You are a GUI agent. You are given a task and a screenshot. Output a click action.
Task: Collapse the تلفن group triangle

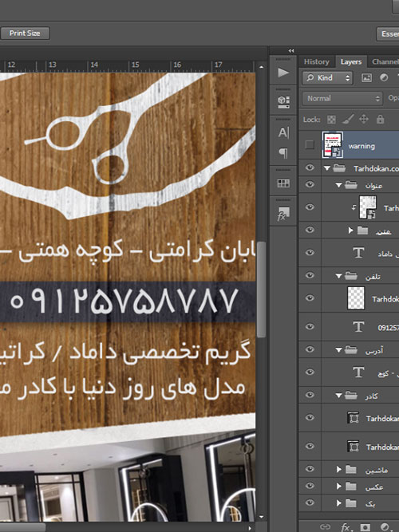(338, 276)
